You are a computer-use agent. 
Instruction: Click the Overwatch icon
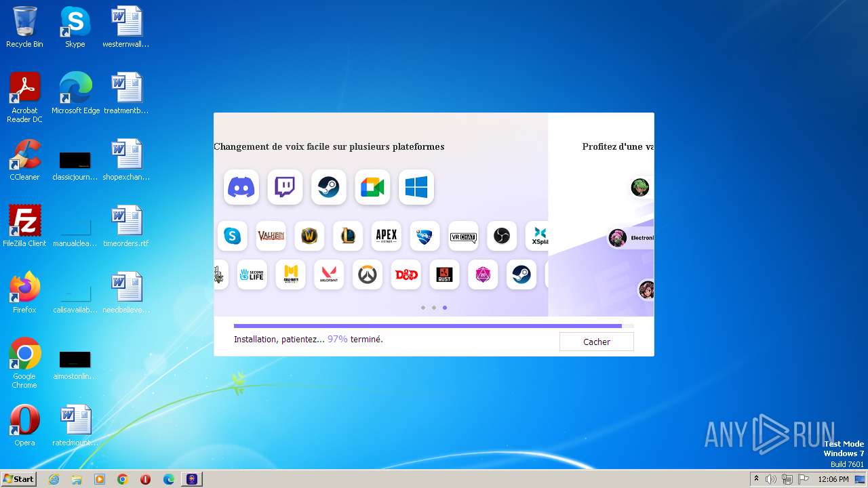tap(368, 274)
